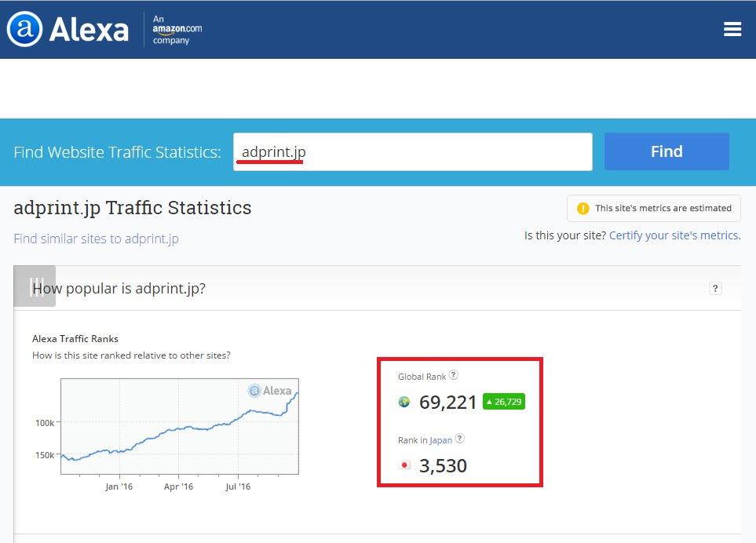
Task: Click the adprint.jp search input field
Action: point(413,151)
